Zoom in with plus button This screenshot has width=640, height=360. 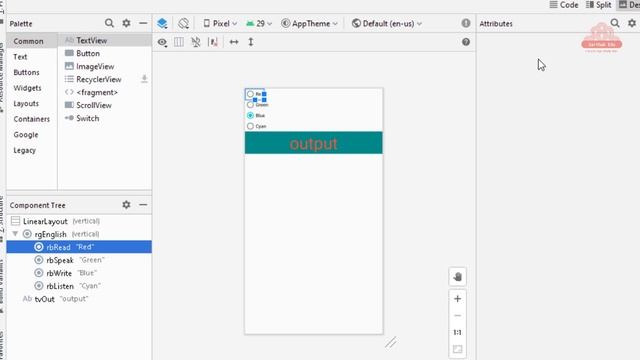pyautogui.click(x=457, y=298)
